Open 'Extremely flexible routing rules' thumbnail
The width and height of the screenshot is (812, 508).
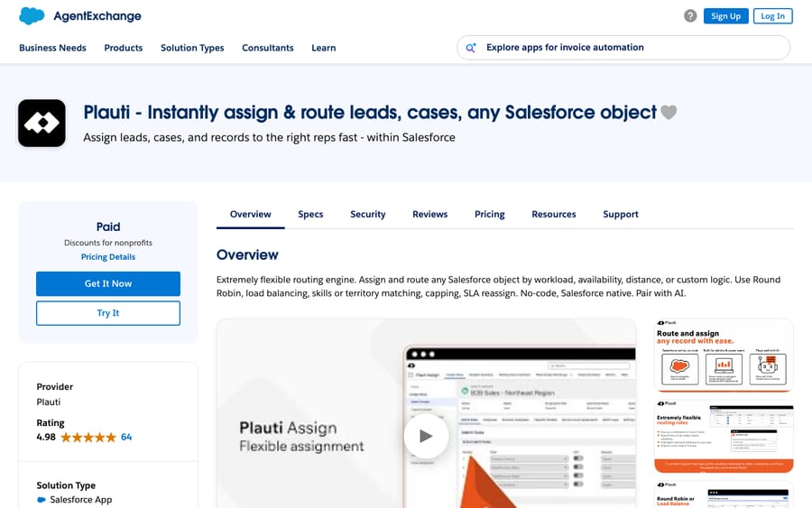point(724,436)
